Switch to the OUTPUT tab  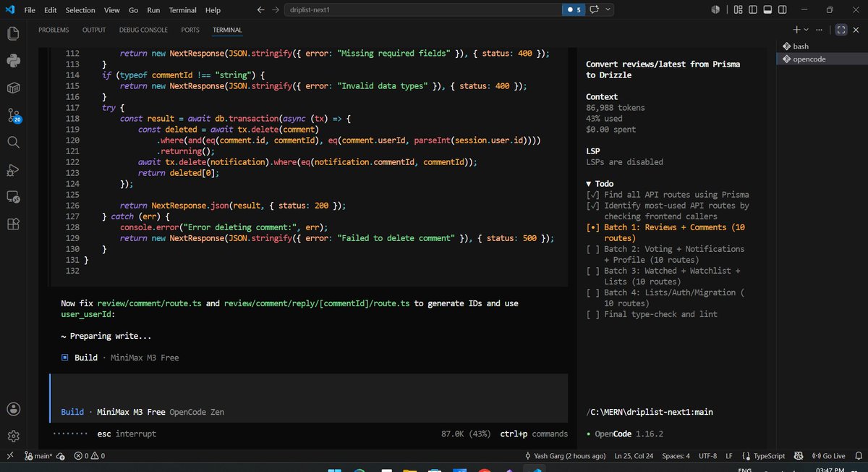pyautogui.click(x=94, y=30)
